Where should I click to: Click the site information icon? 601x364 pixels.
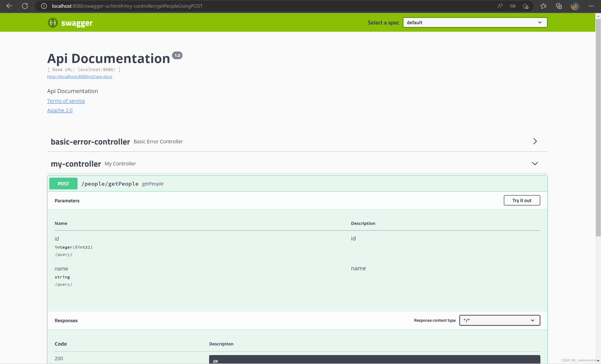coord(44,6)
